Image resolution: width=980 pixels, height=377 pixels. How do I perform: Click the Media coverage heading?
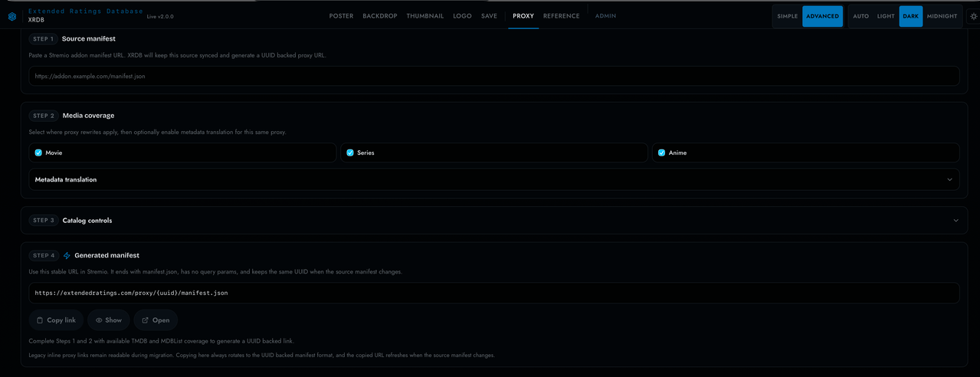pos(89,116)
